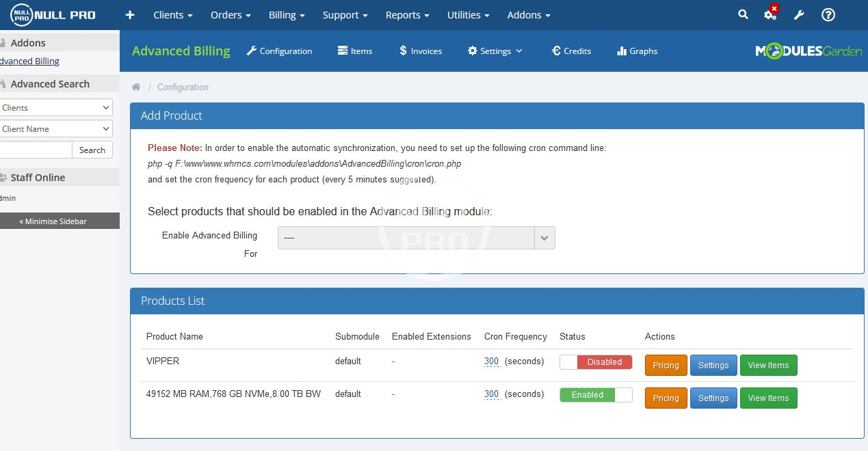Toggle the Enabled status switch
The image size is (868, 451).
click(595, 395)
